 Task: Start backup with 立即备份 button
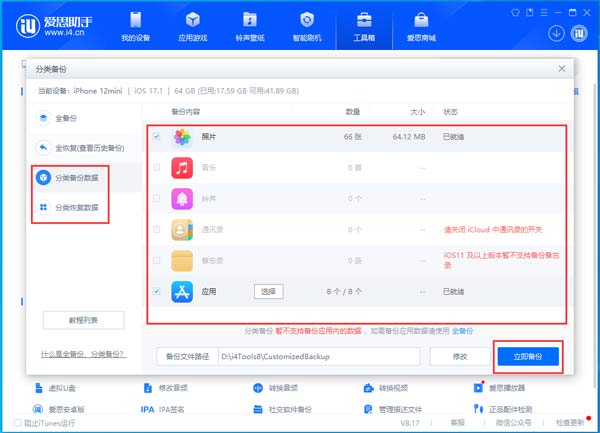tap(528, 356)
